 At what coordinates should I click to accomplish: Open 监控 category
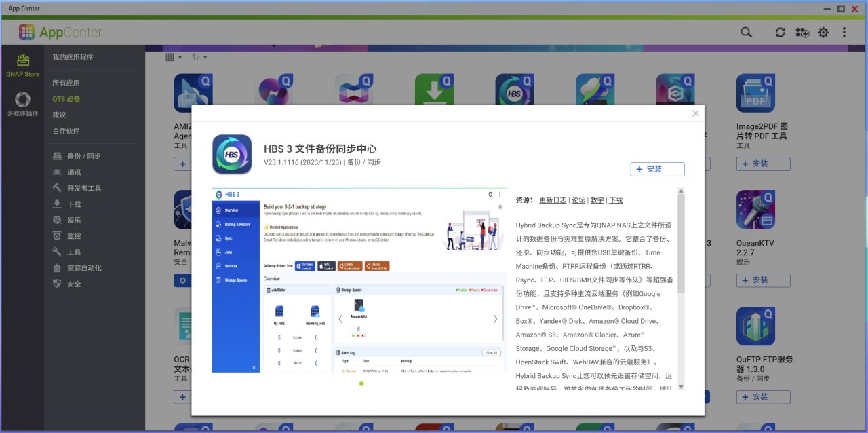pos(67,236)
